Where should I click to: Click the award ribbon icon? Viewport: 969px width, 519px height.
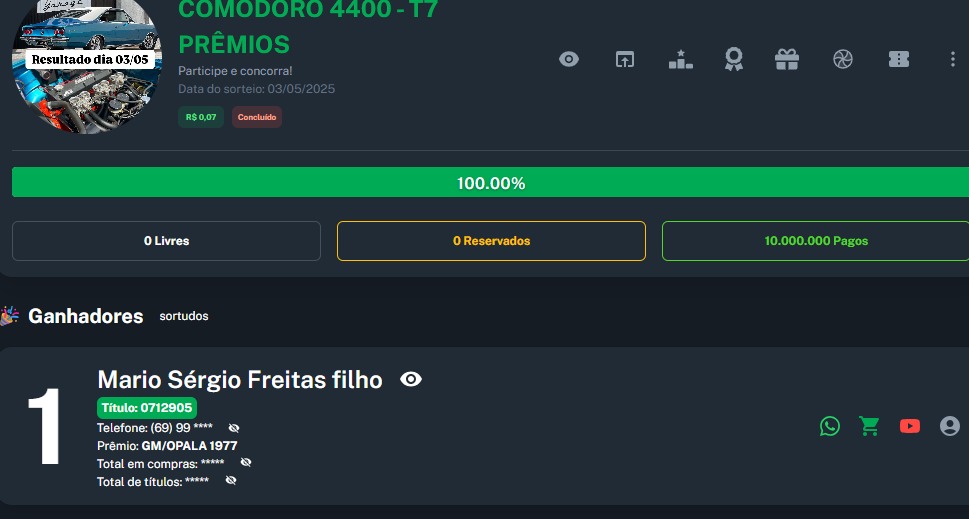tap(734, 59)
